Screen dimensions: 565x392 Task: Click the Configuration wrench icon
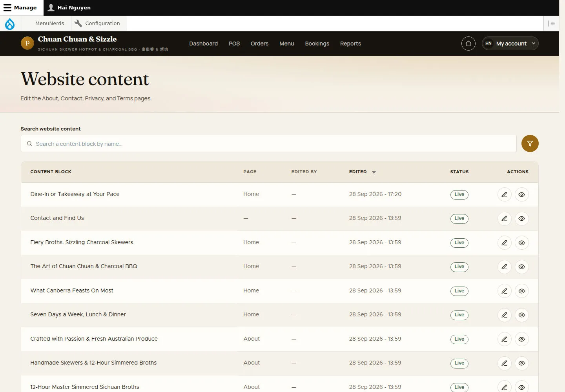click(78, 23)
